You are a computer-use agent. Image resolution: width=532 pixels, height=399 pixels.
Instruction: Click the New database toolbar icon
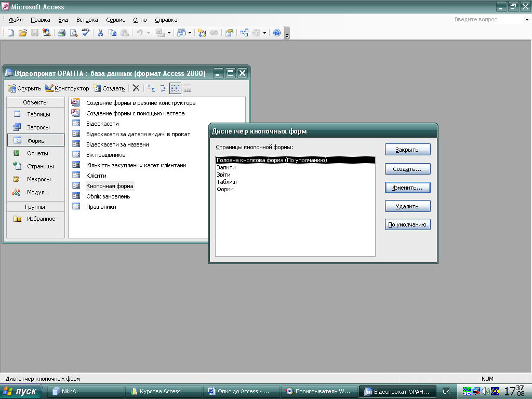pos(11,33)
